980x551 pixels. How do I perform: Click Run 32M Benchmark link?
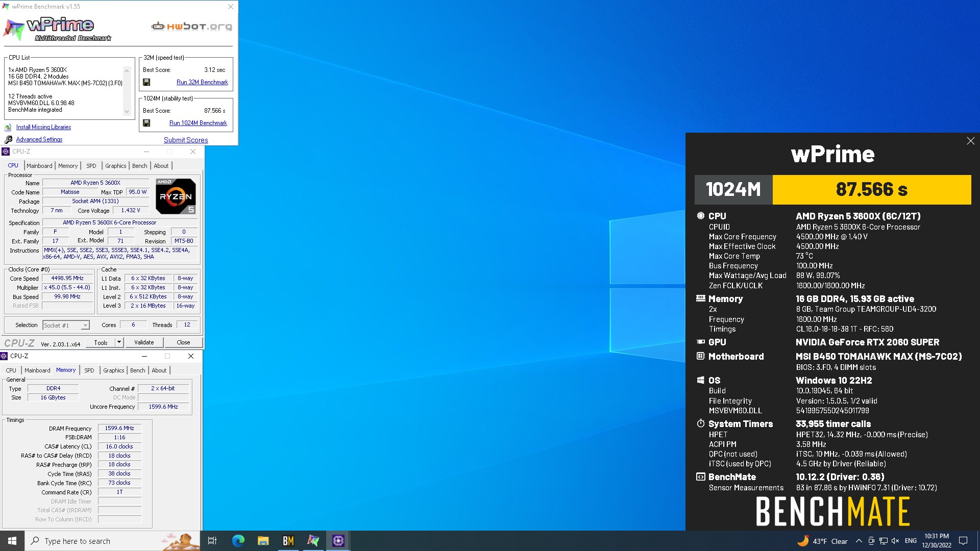202,82
